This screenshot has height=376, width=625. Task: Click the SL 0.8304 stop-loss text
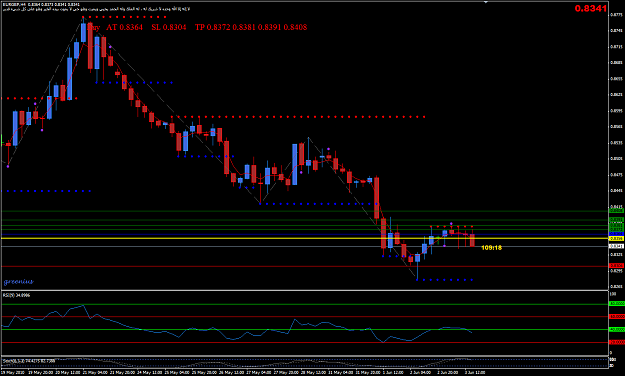pos(169,27)
